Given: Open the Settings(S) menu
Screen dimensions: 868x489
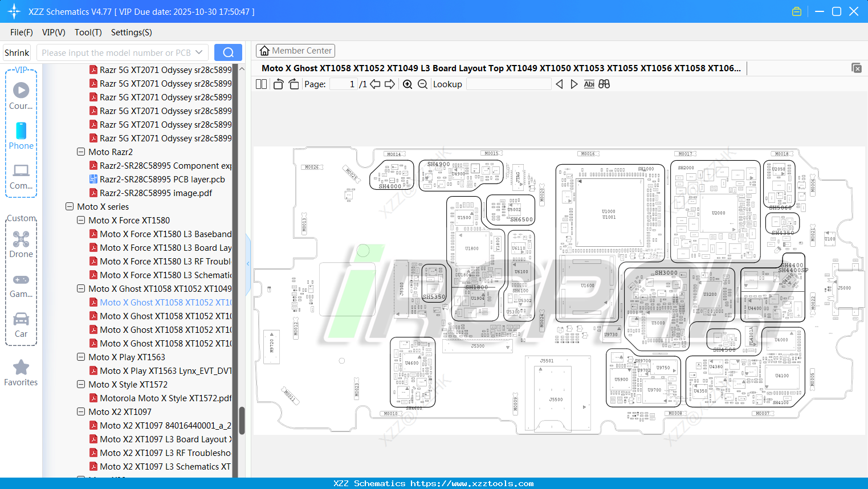Looking at the screenshot, I should (x=131, y=32).
